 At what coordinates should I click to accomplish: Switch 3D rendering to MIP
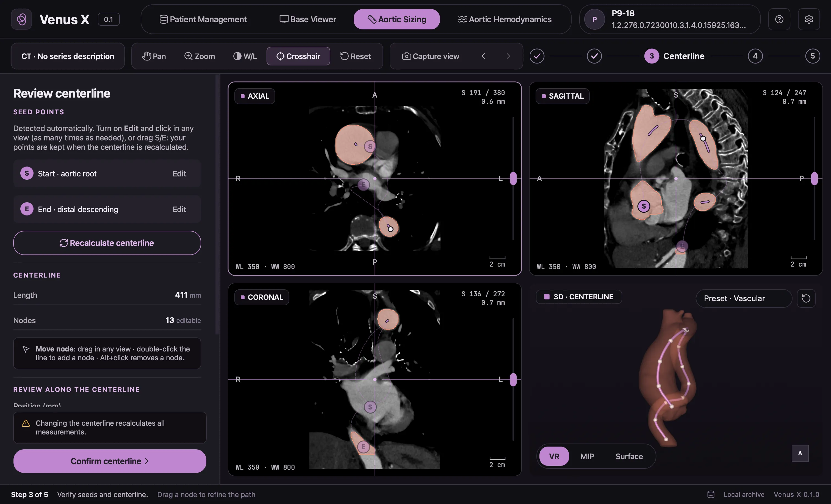coord(587,456)
